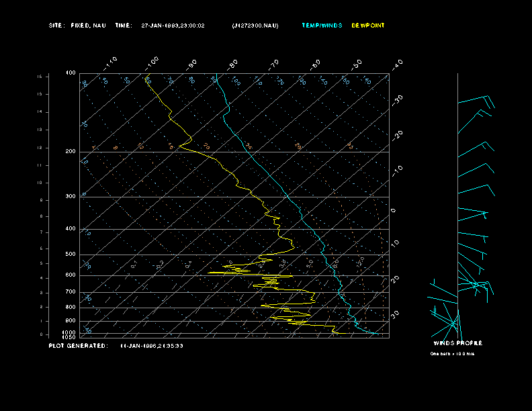The image size is (532, 411).
Task: Click the yellow DEWPOINT legend label
Action: (368, 26)
